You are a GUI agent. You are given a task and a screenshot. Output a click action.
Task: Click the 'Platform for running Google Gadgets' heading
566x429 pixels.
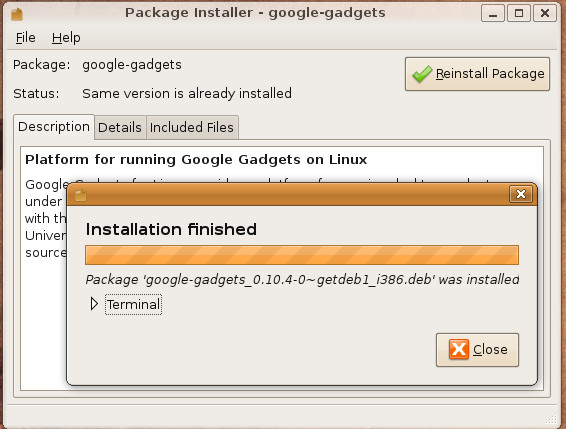(196, 159)
